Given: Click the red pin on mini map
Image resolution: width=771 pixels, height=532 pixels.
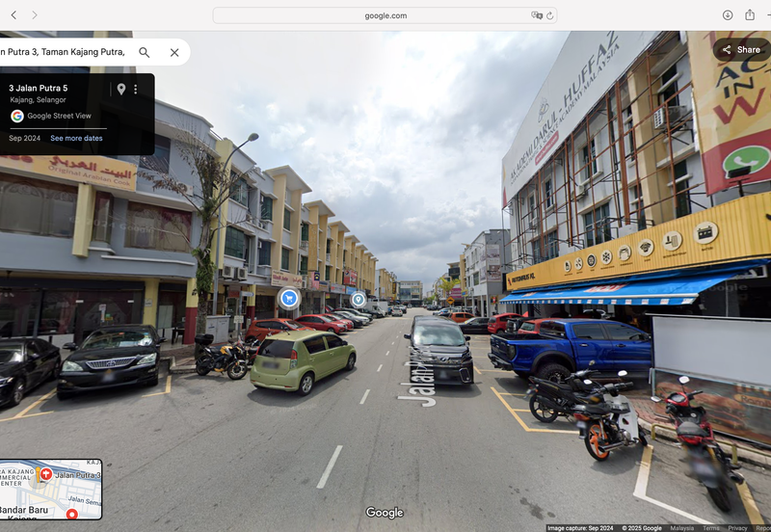Looking at the screenshot, I should coord(71,514).
